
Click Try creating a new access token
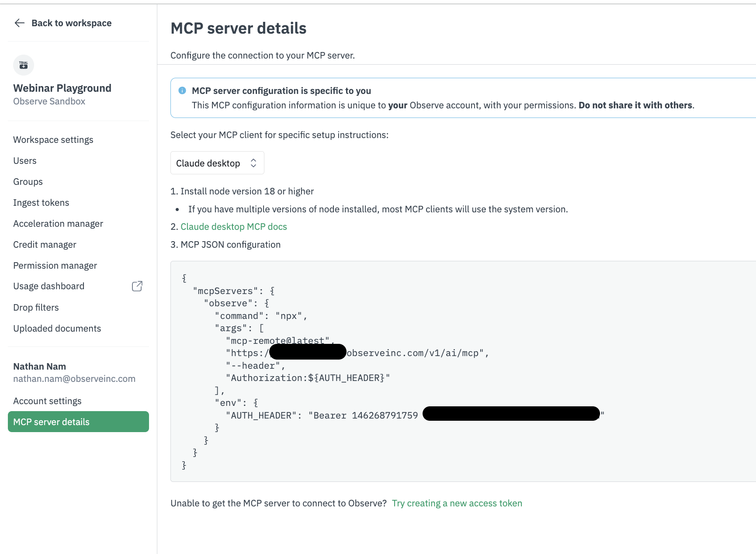pos(457,503)
